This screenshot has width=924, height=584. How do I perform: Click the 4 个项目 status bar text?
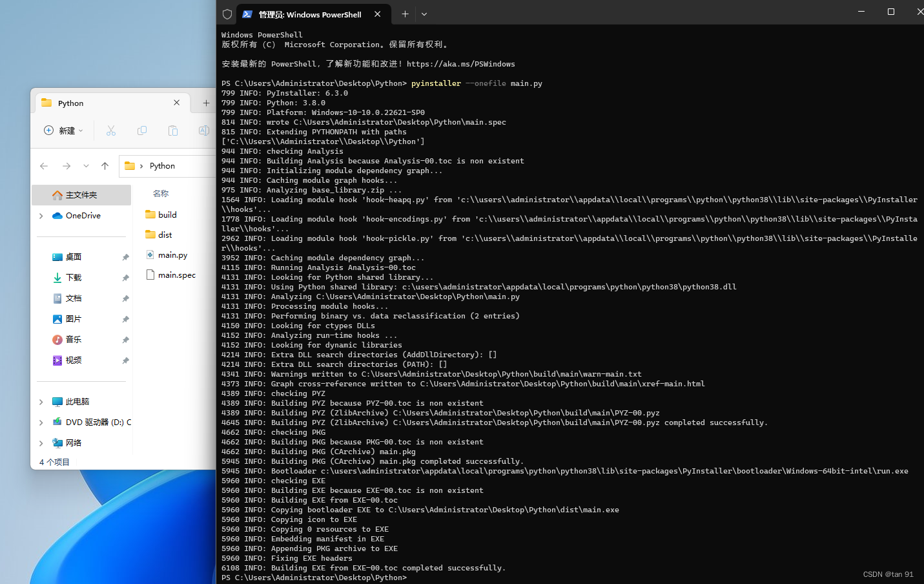[54, 462]
